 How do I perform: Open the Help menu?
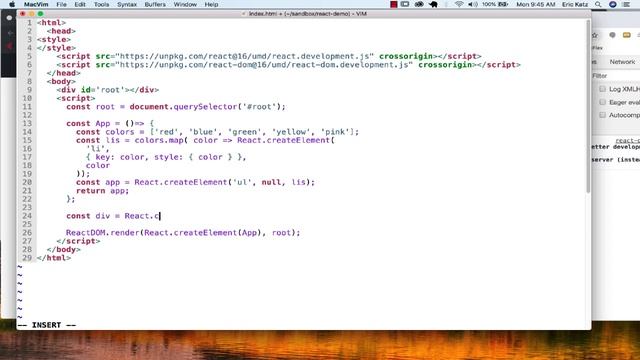211,4
